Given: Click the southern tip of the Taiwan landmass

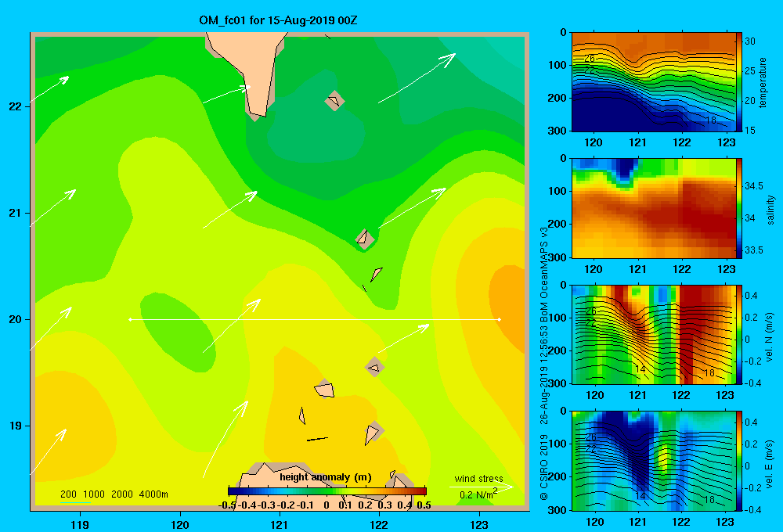Looking at the screenshot, I should click(254, 117).
